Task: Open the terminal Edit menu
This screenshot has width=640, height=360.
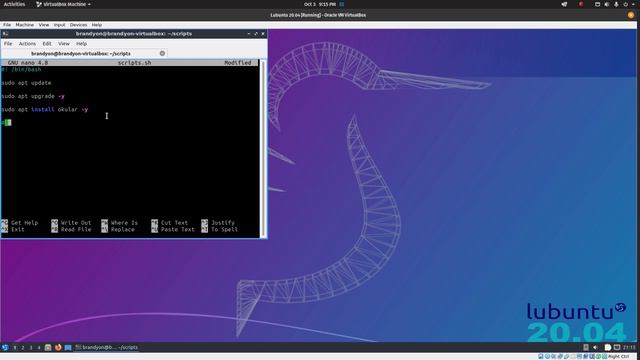Action: coord(47,44)
